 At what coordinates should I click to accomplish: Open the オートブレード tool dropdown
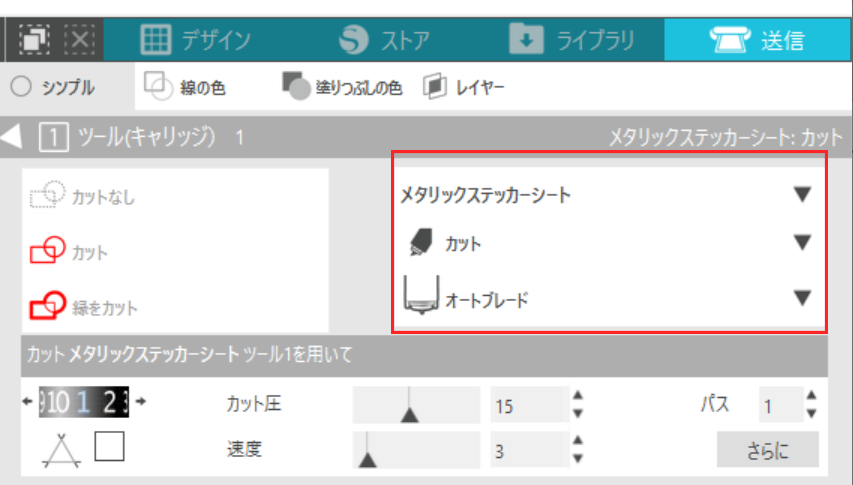pyautogui.click(x=607, y=297)
